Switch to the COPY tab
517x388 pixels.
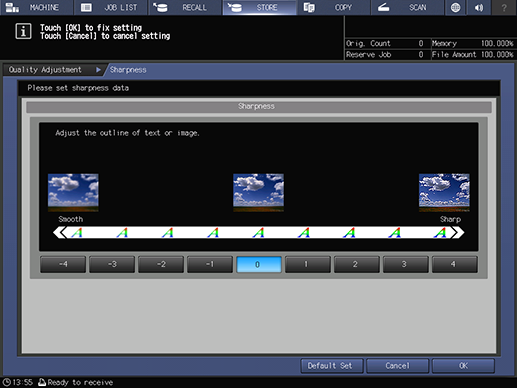[333, 7]
